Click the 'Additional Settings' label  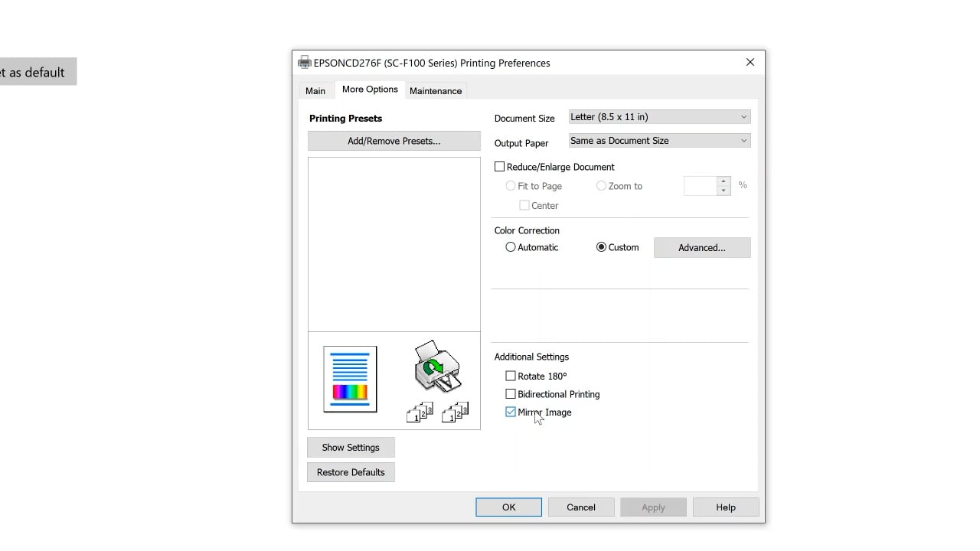tap(531, 357)
